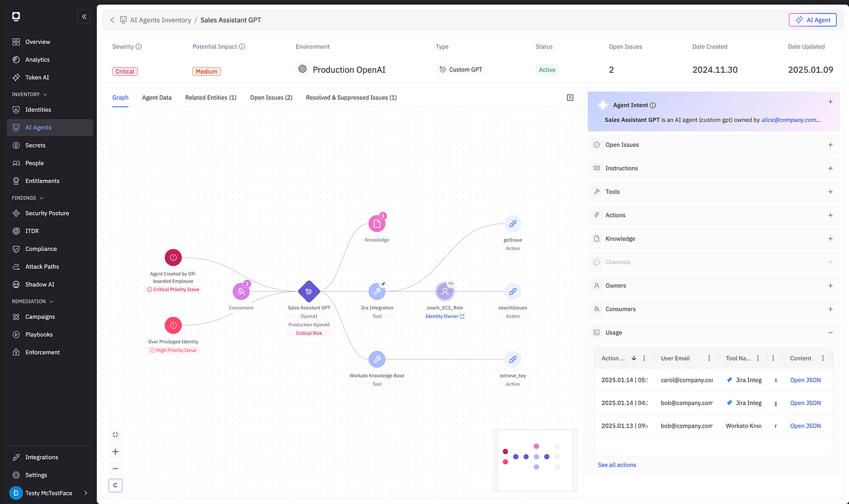Follow the Identity Owner link under coach_EC2_Role
The height and width of the screenshot is (504, 849).
[445, 316]
